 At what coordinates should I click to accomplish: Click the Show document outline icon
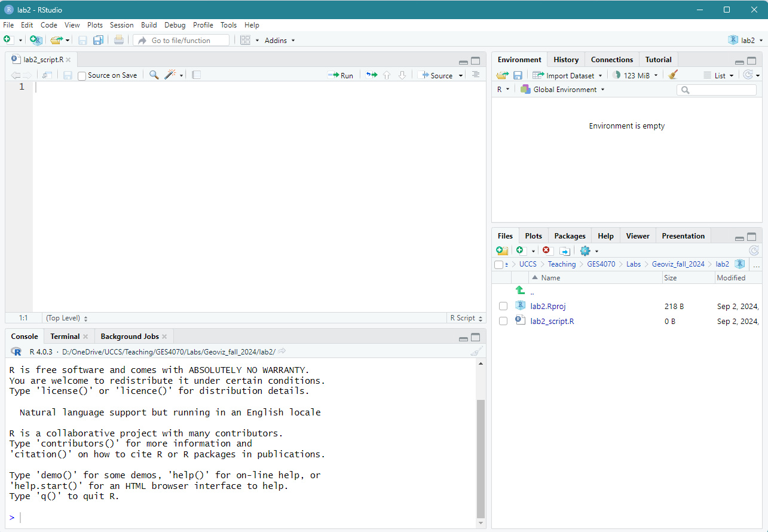(476, 75)
